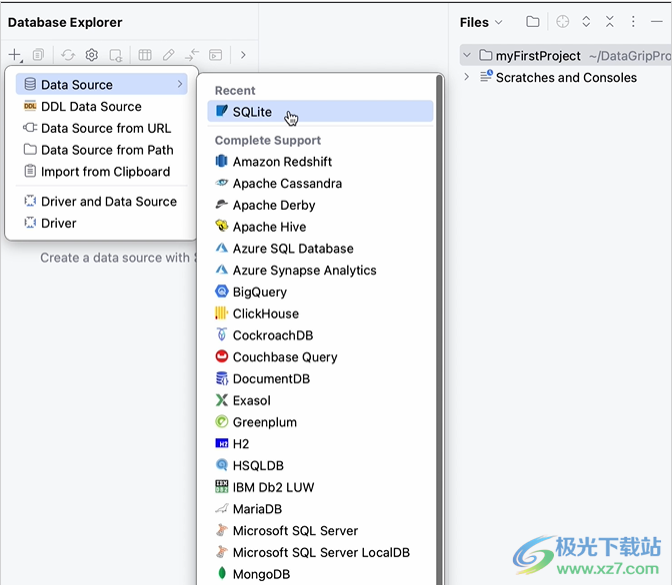Click the New (plus) button in Database Explorer
This screenshot has height=585, width=672.
pos(15,55)
